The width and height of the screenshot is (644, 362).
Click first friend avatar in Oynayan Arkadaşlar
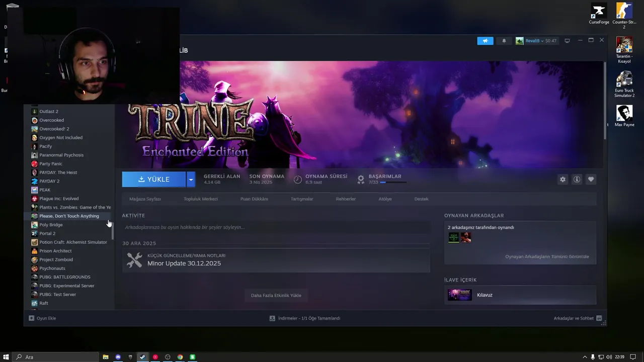pos(453,237)
